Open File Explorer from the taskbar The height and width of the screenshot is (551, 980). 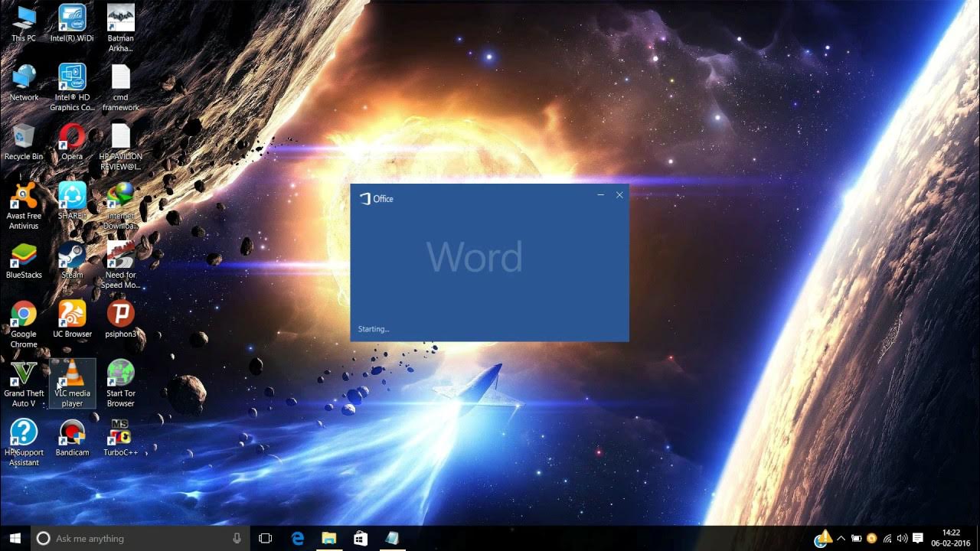coord(329,539)
